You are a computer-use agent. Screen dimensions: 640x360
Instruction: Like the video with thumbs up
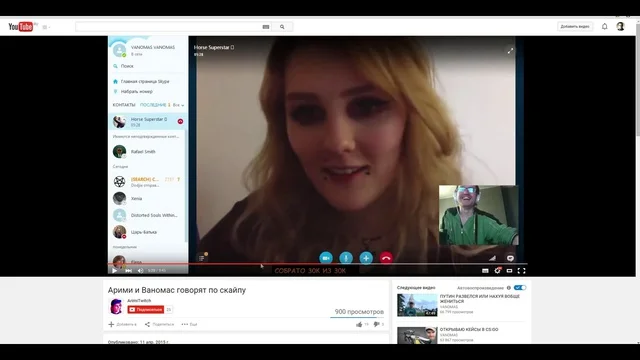(x=359, y=324)
